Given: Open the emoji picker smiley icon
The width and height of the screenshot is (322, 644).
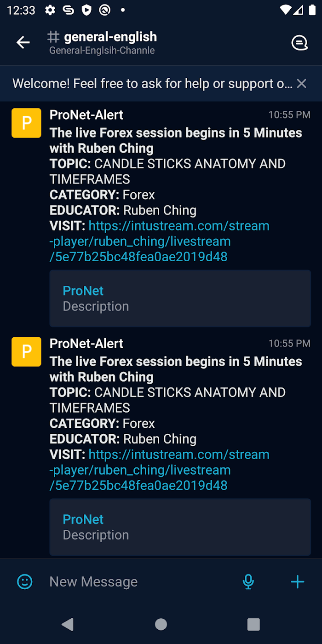Looking at the screenshot, I should point(25,581).
